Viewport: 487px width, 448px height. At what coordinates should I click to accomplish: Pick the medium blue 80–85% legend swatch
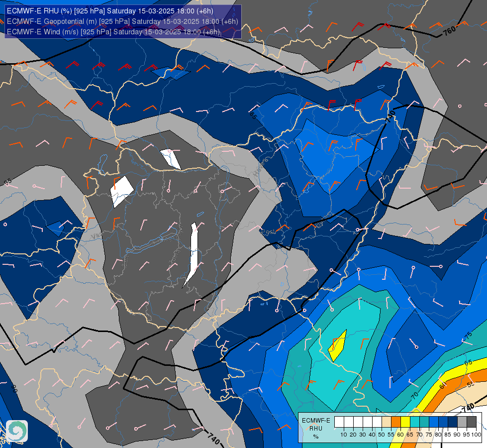443,422
